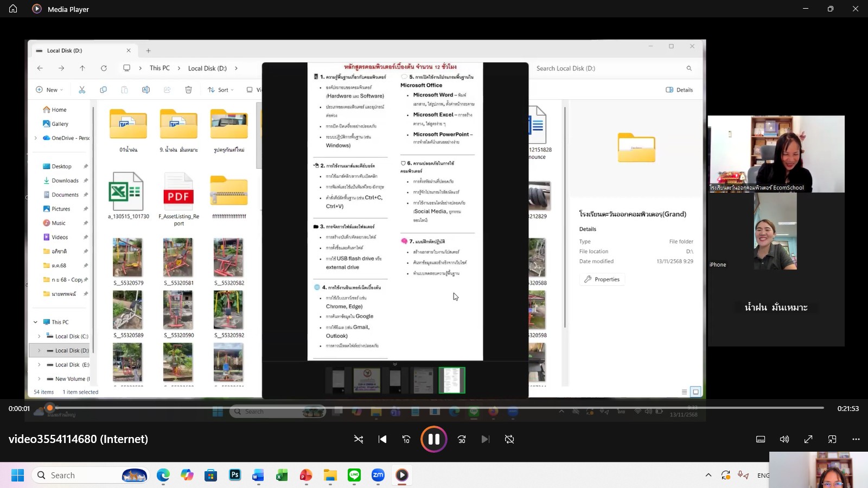Go to the Media Player home page
The height and width of the screenshot is (488, 868).
tap(13, 9)
